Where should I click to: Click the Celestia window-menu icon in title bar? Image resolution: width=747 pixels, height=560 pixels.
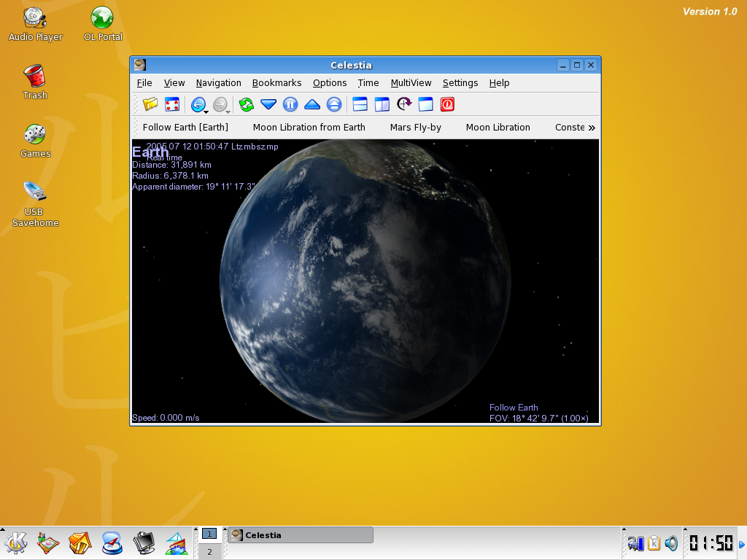click(x=139, y=65)
